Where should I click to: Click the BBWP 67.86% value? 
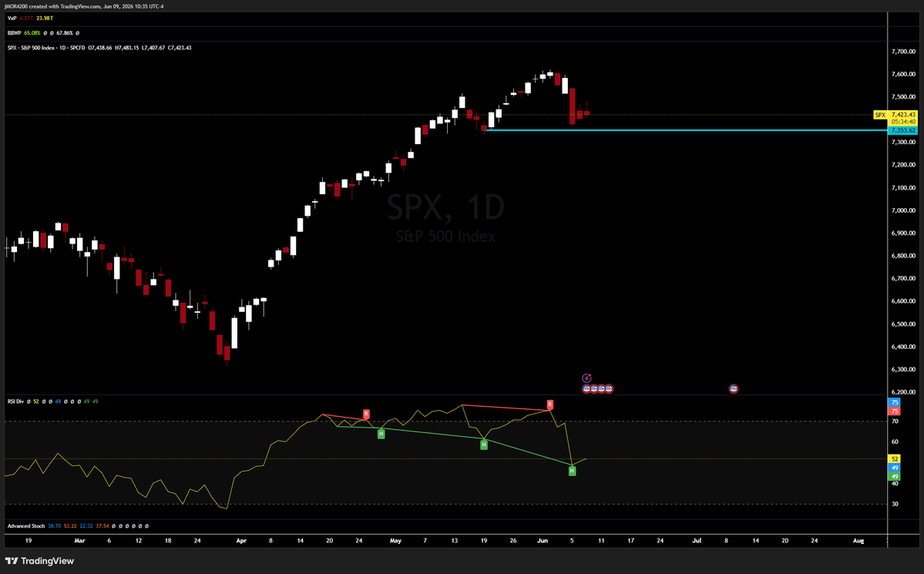click(x=64, y=33)
